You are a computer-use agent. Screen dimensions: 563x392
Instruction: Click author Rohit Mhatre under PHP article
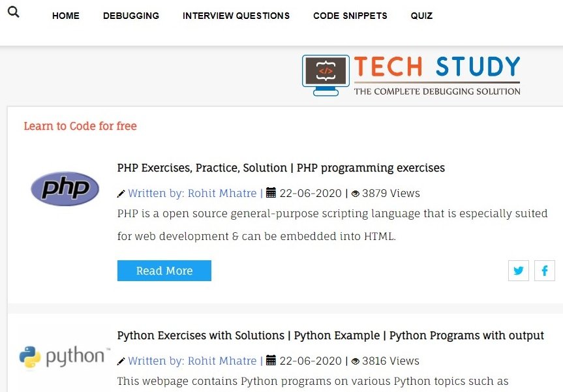tap(192, 193)
